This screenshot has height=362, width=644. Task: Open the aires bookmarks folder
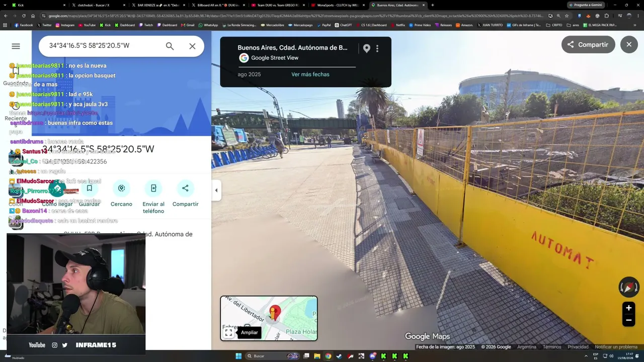coord(573,25)
